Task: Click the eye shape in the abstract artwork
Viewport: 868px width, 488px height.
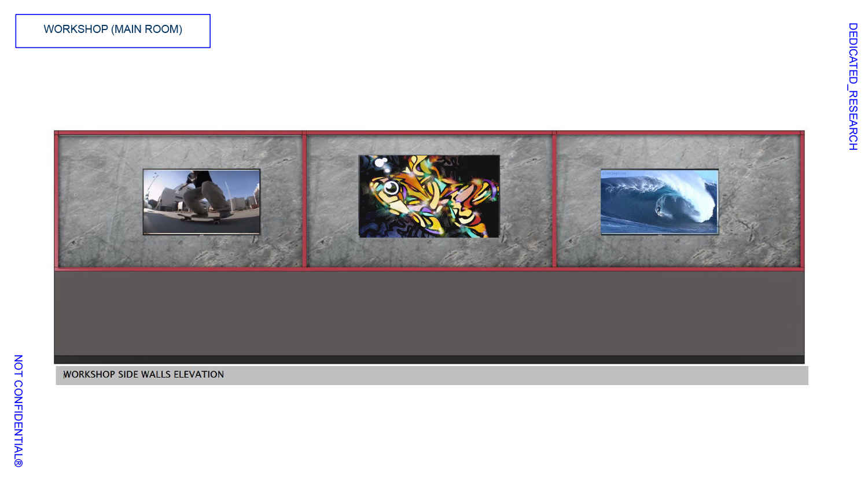Action: [x=392, y=187]
